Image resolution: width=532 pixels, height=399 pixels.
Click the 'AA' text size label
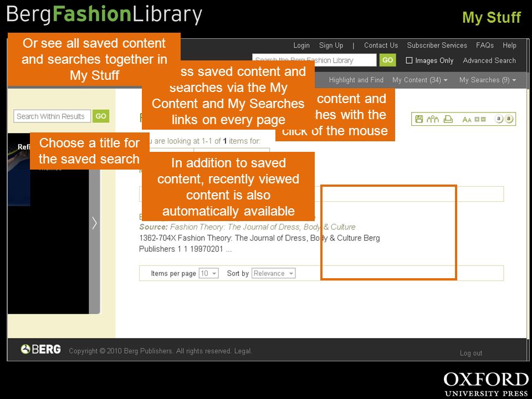coord(467,120)
